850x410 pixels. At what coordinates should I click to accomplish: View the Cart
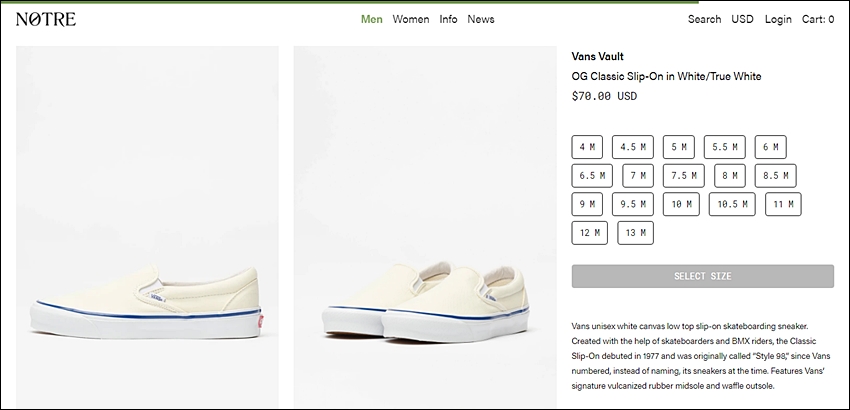tap(817, 19)
